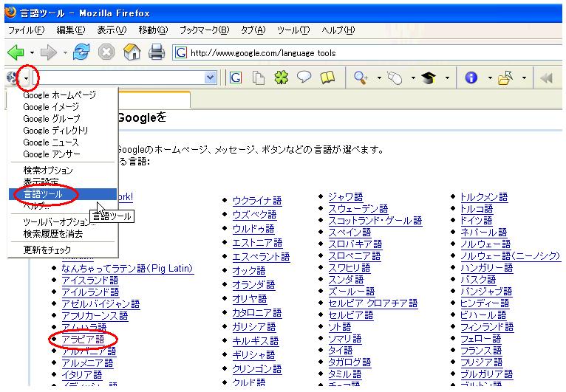Image resolution: width=566 pixels, height=392 pixels.
Task: Go to Home page icon
Action: tap(132, 52)
